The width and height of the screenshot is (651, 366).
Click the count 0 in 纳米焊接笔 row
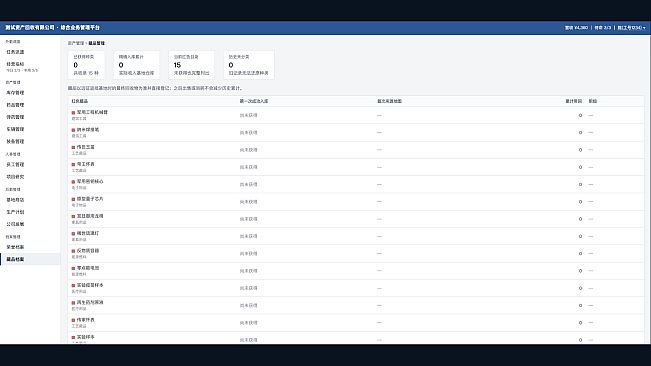pos(580,133)
